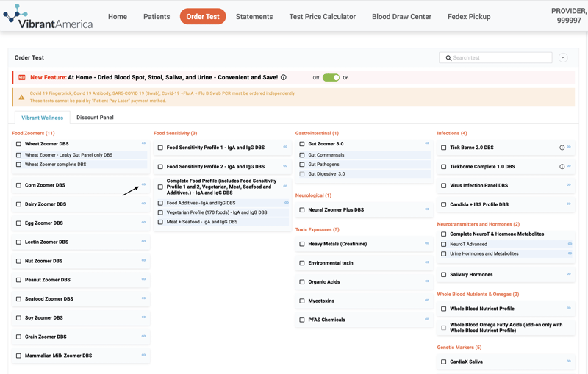Click the link icon beside Egg Zoomer DBS
This screenshot has width=588, height=374.
[143, 222]
